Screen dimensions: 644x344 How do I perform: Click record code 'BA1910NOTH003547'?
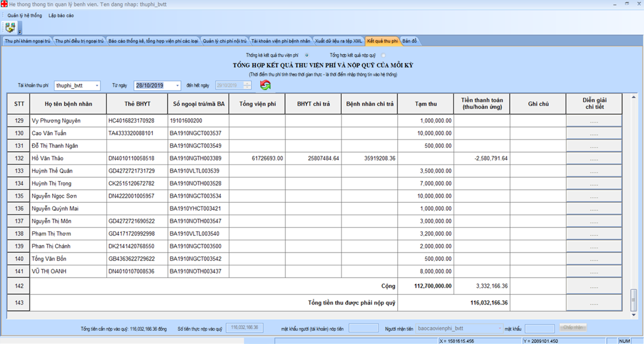(x=196, y=222)
